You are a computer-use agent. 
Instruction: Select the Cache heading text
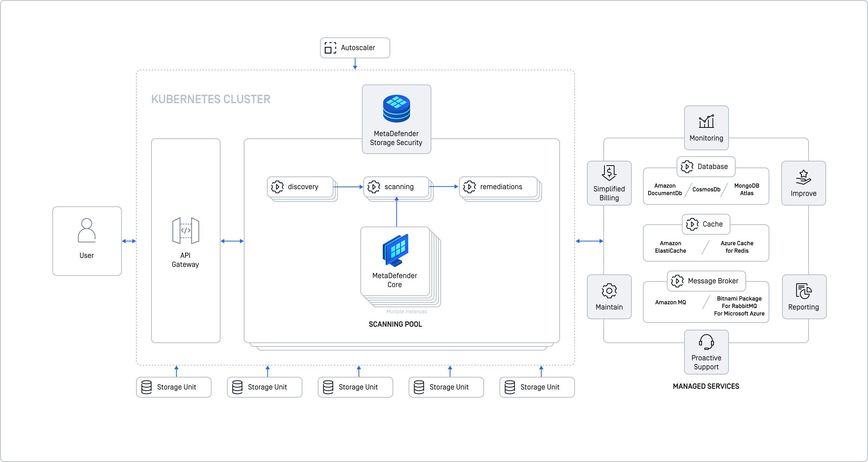713,224
